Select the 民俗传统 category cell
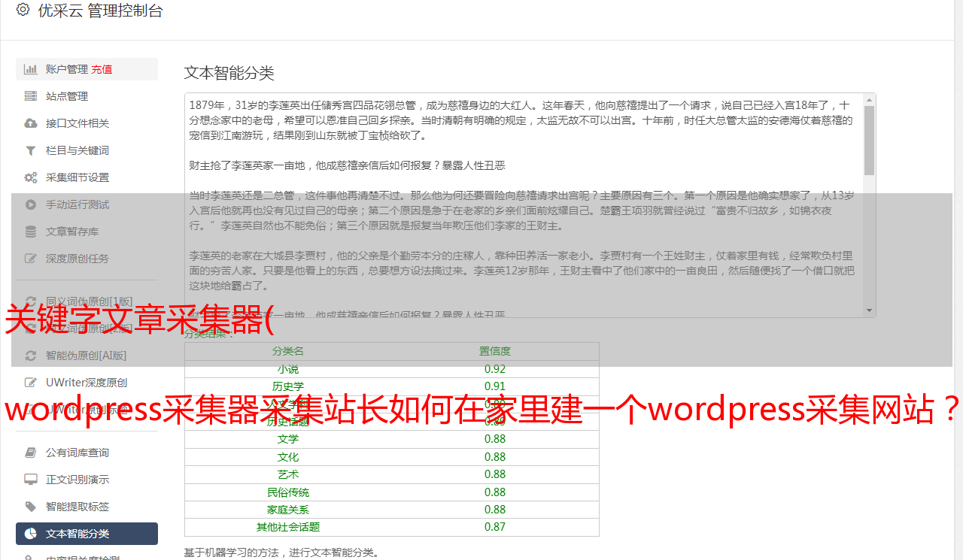The image size is (963, 560). [x=288, y=492]
